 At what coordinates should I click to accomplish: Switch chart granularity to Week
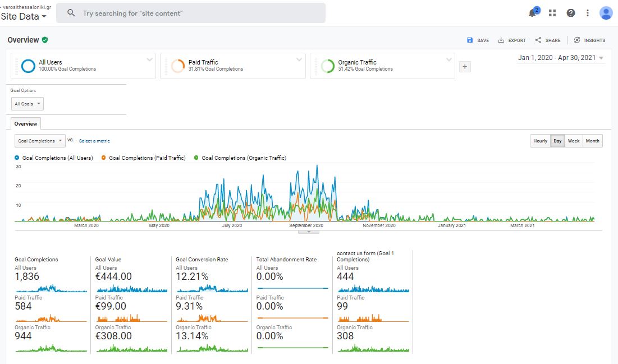[x=574, y=141]
